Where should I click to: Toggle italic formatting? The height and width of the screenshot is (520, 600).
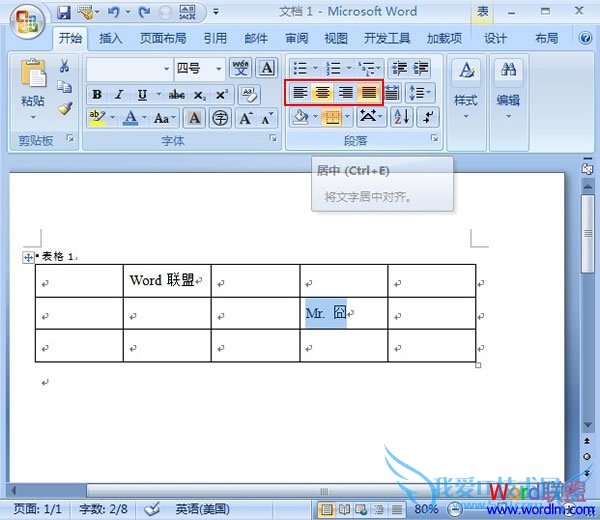pos(119,95)
